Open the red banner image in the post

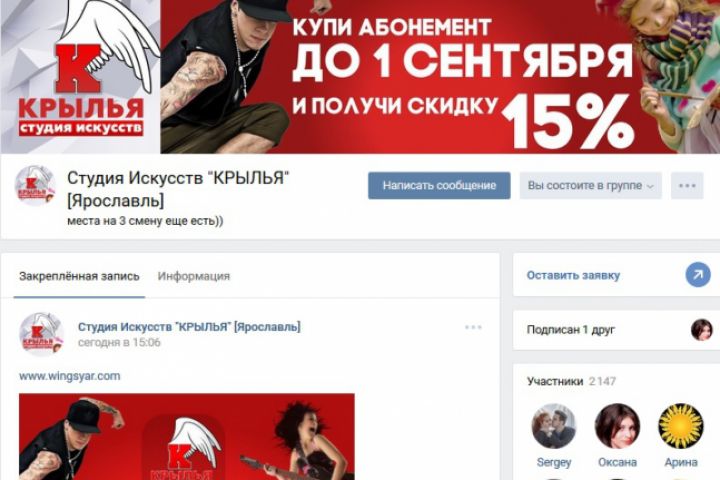coord(186,437)
